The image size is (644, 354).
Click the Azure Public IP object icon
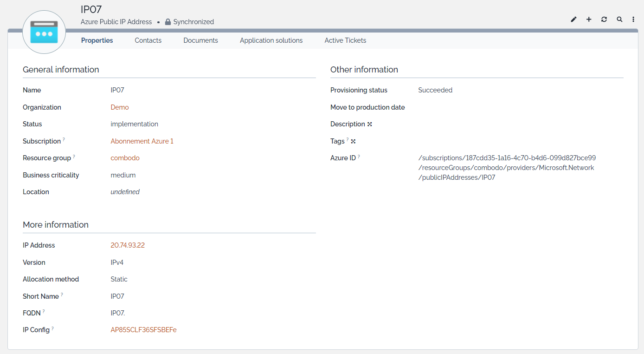click(44, 32)
